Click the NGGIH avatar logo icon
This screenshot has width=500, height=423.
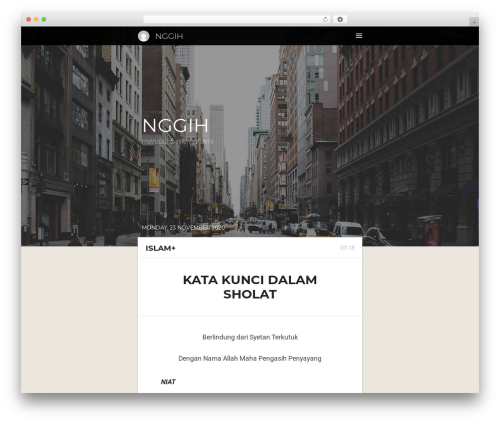coord(144,36)
